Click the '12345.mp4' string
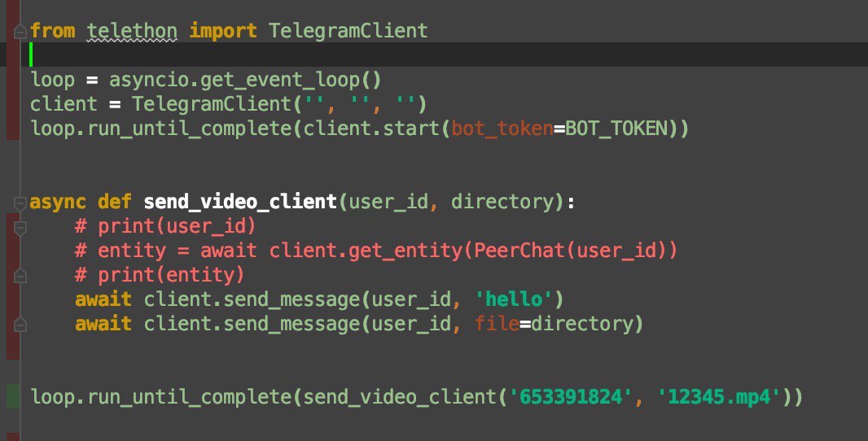The height and width of the screenshot is (441, 868). 718,397
